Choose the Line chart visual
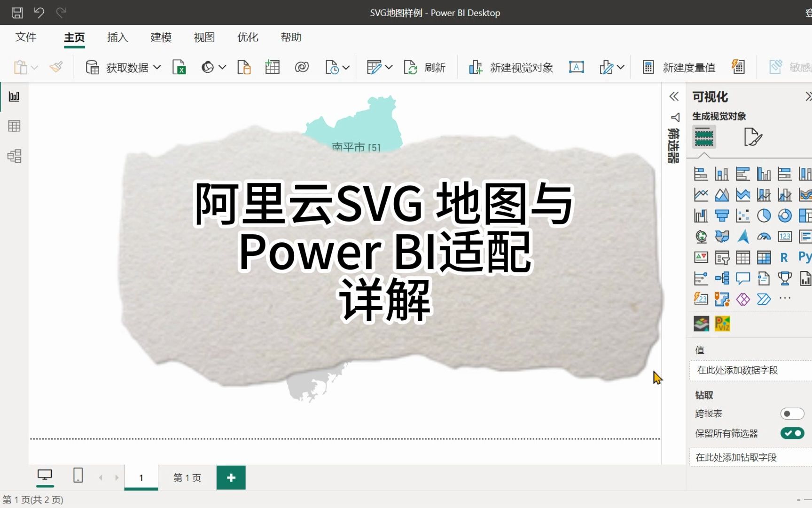This screenshot has height=508, width=812. pyautogui.click(x=701, y=195)
